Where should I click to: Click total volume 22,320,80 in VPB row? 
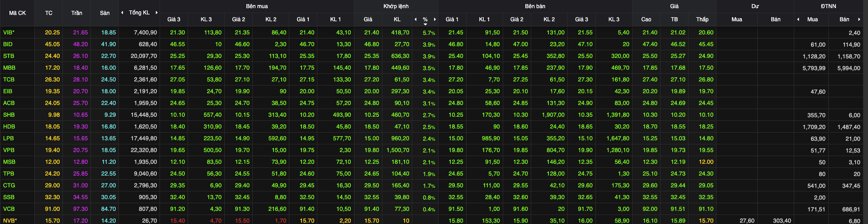(x=144, y=150)
